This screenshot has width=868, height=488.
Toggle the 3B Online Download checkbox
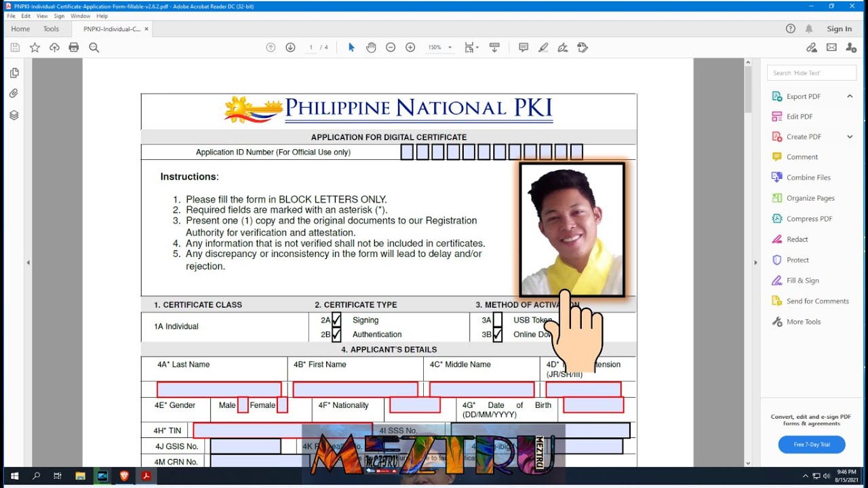[x=498, y=334]
